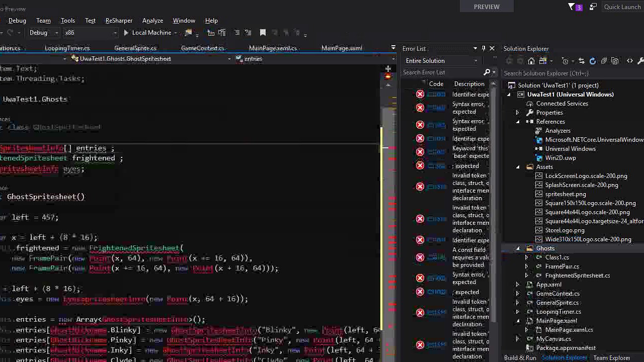The height and width of the screenshot is (362, 644).
Task: Open the Window menu
Action: 184,21
